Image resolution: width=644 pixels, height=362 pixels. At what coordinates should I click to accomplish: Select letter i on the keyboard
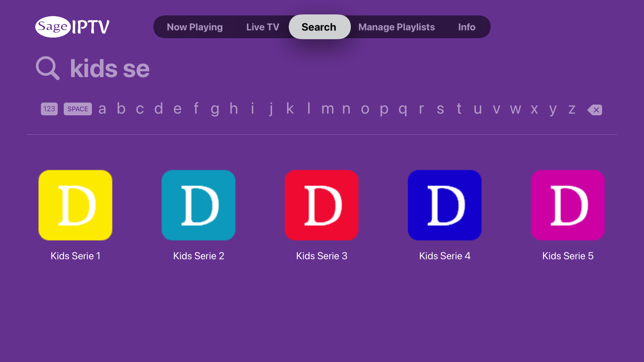tap(253, 109)
